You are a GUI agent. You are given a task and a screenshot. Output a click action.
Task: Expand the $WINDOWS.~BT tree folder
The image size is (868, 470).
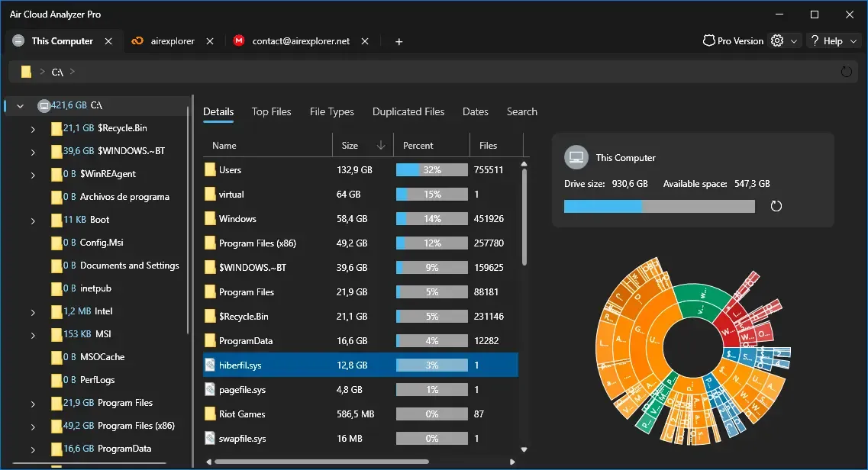[33, 152]
